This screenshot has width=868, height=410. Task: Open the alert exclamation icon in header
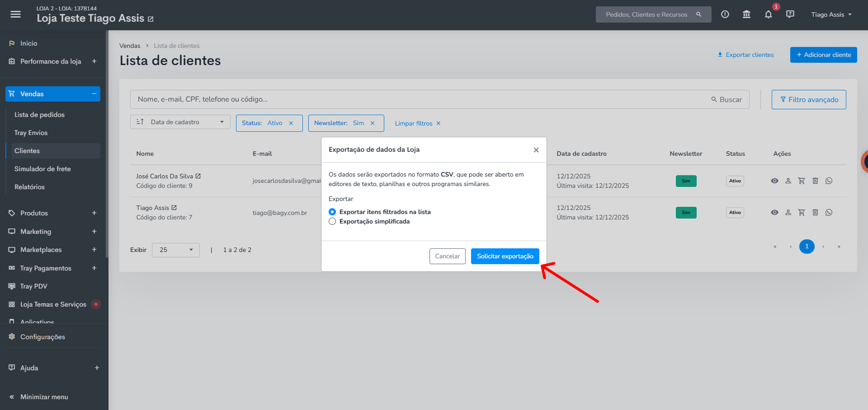click(x=725, y=14)
